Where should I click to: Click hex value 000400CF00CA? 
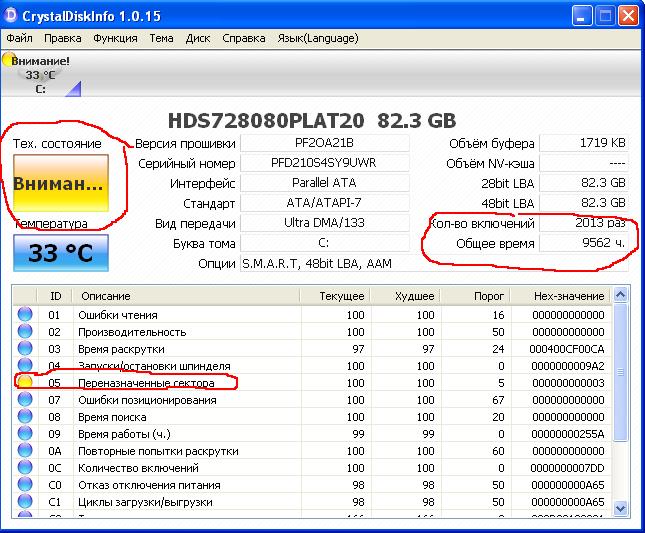(x=567, y=349)
